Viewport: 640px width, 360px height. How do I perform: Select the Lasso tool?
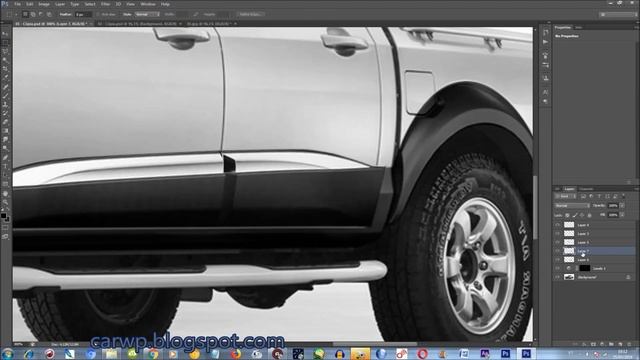[x=5, y=51]
